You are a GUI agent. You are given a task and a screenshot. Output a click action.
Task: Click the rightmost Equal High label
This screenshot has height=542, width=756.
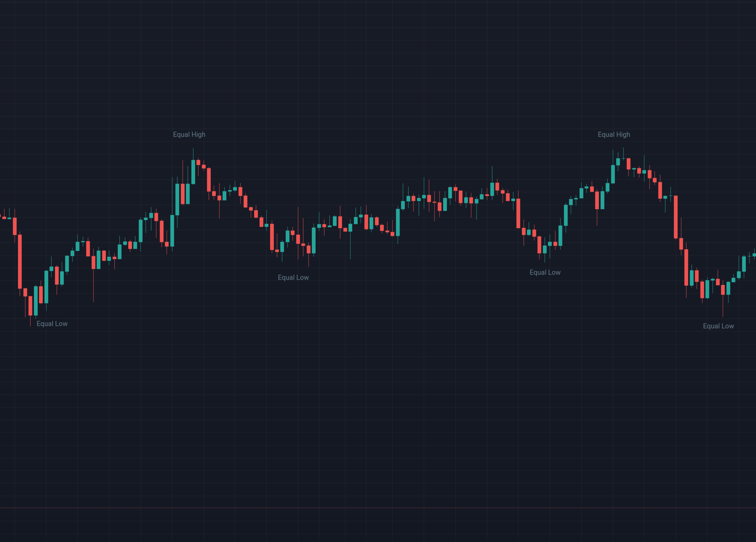click(614, 134)
